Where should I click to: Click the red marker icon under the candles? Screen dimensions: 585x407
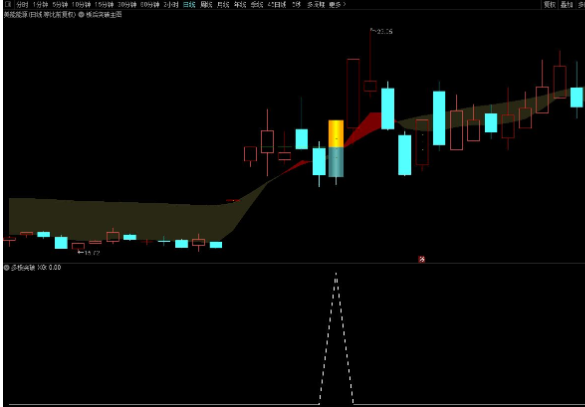[421, 259]
